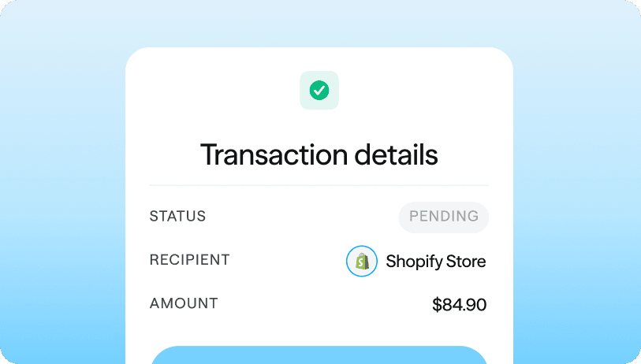Viewport: 641px width, 364px height.
Task: Click the Transaction details heading
Action: (x=319, y=154)
